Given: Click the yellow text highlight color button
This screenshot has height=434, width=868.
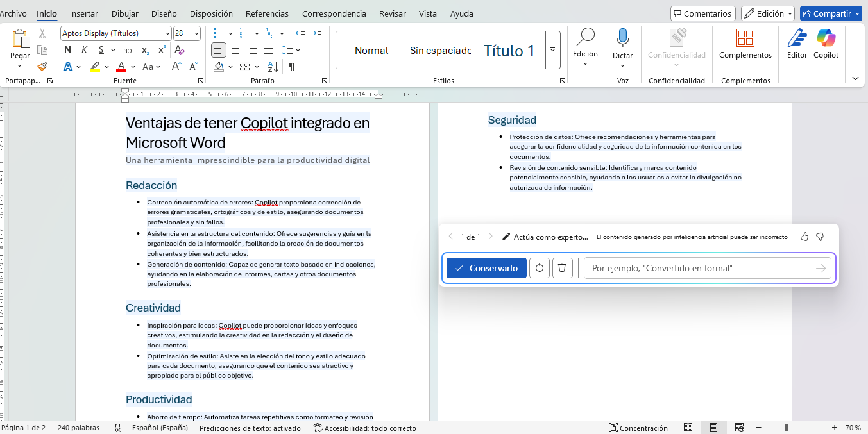Looking at the screenshot, I should pyautogui.click(x=95, y=67).
